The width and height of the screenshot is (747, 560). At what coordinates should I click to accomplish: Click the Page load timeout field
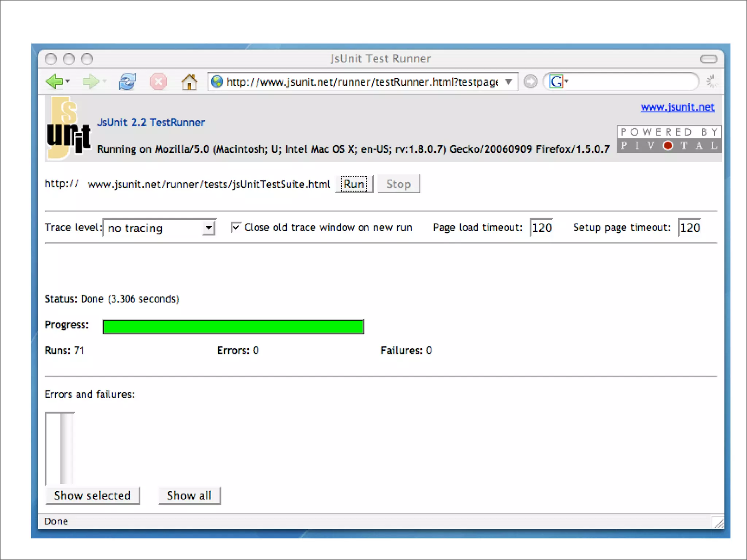click(x=541, y=227)
